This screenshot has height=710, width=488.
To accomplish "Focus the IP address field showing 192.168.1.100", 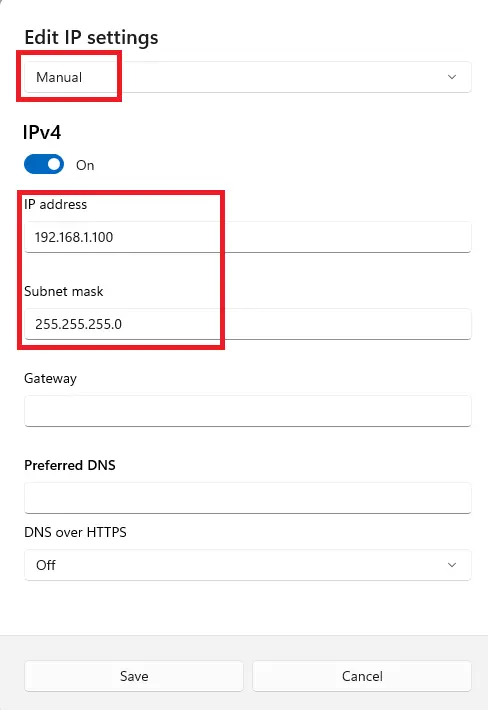I will click(x=248, y=237).
